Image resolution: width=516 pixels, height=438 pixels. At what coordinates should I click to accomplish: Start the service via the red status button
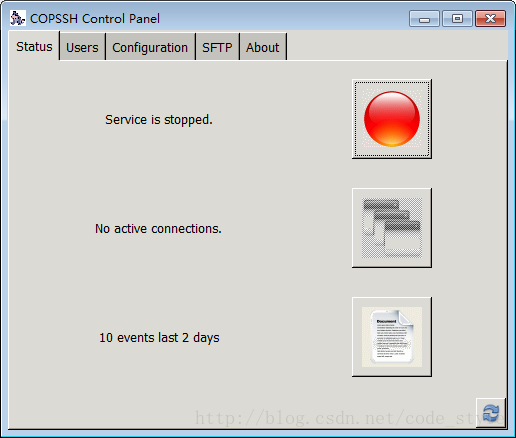tap(392, 119)
